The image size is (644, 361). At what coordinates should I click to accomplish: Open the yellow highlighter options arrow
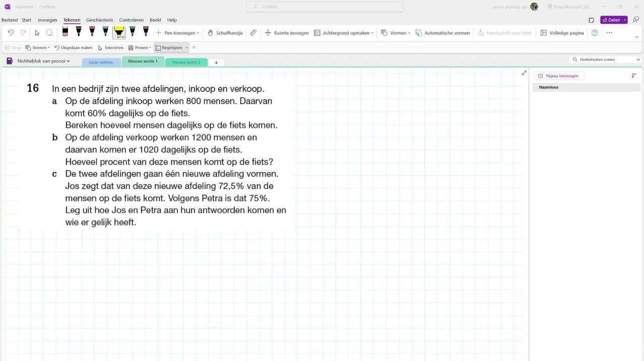[123, 37]
